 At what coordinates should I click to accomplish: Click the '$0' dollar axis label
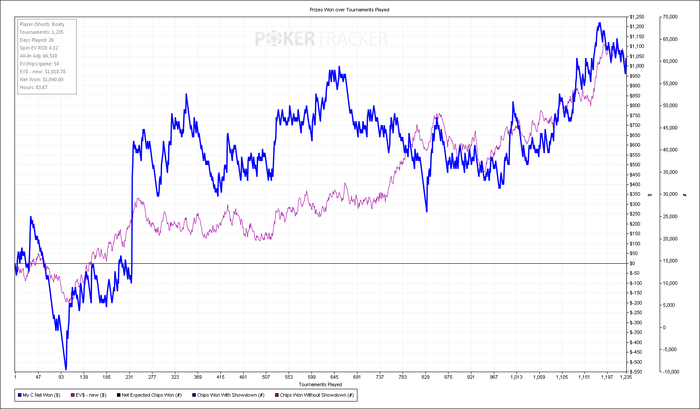click(632, 263)
